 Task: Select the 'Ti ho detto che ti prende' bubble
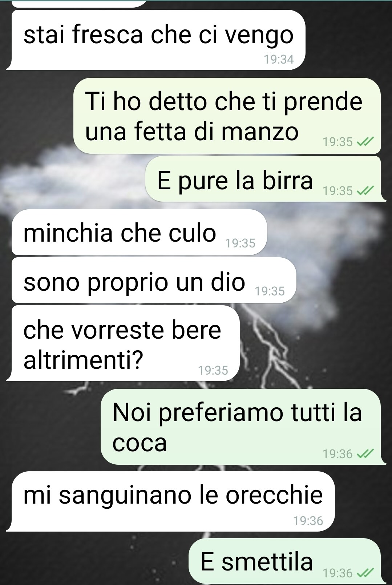click(227, 116)
